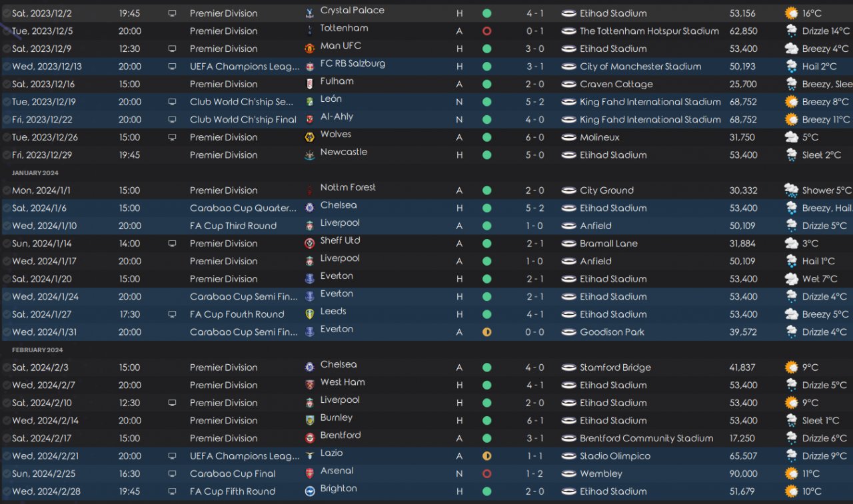
Task: Click the JANUARY 2024 month header
Action: point(35,173)
